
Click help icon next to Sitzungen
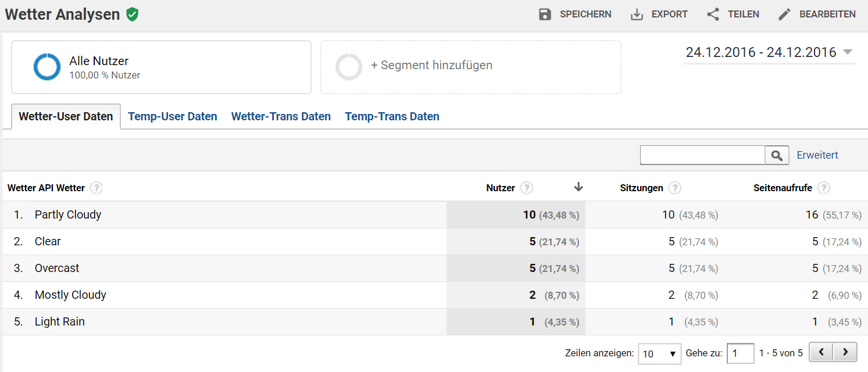click(675, 188)
